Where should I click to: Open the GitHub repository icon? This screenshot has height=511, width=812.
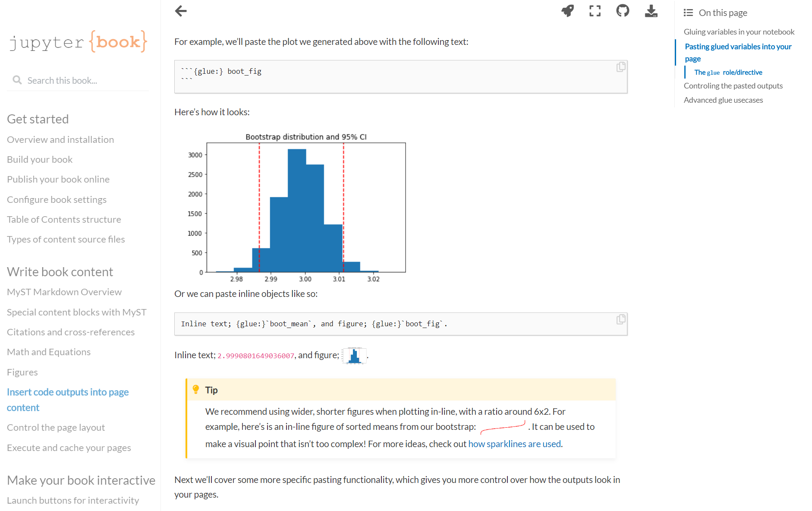click(623, 10)
